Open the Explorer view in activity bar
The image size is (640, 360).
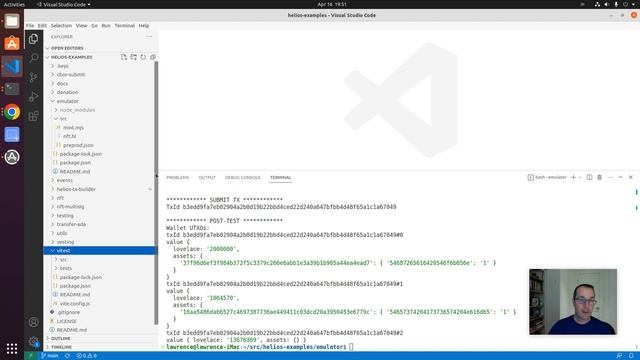(33, 39)
